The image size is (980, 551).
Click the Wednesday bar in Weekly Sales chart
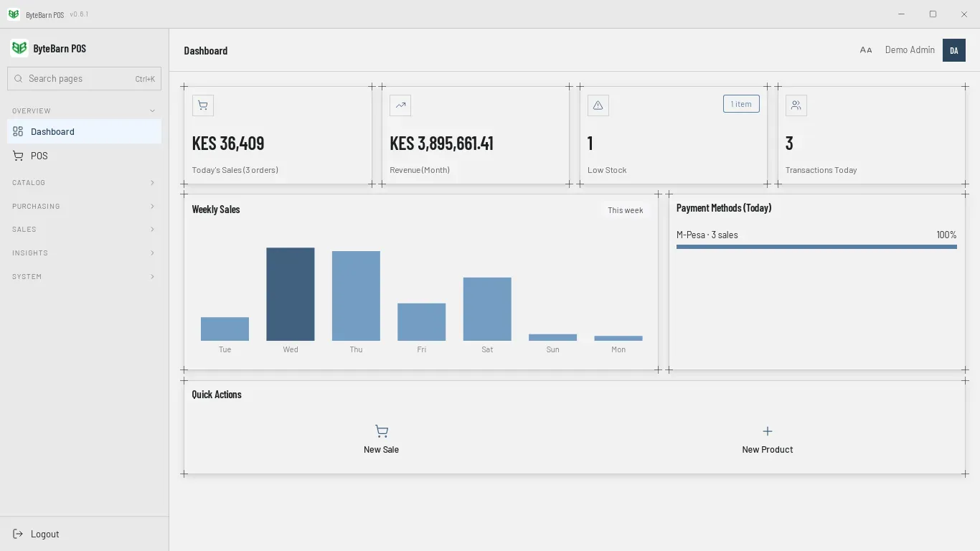tap(291, 294)
